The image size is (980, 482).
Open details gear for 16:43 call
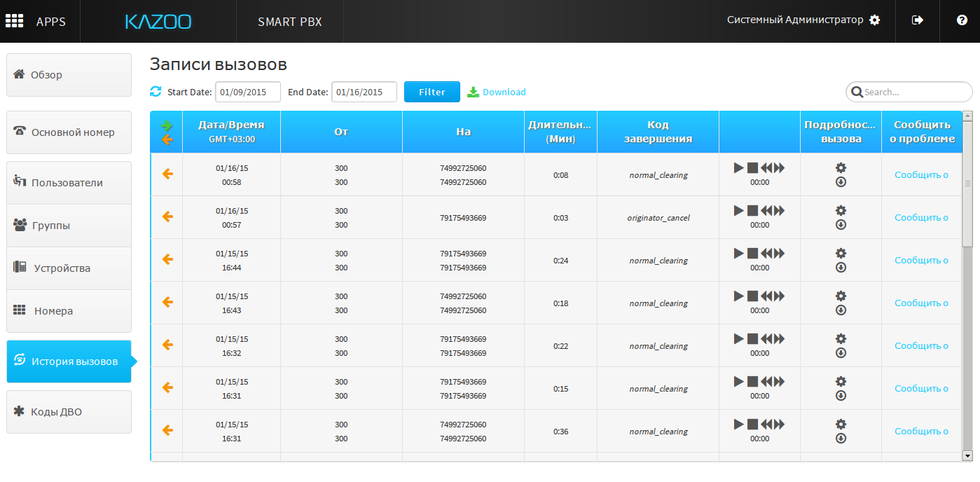coord(841,296)
